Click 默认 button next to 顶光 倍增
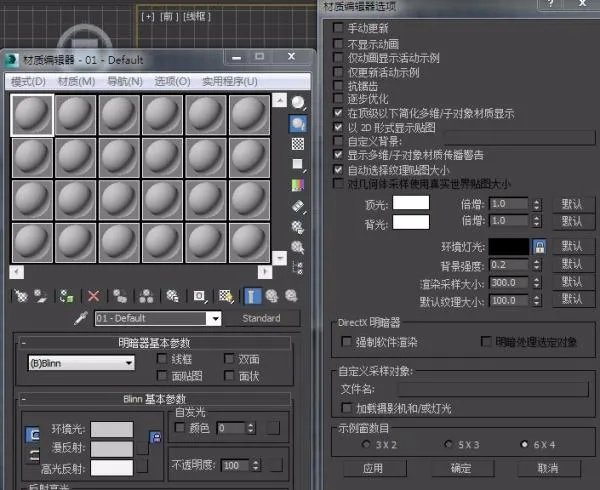The width and height of the screenshot is (600, 490). pyautogui.click(x=572, y=204)
